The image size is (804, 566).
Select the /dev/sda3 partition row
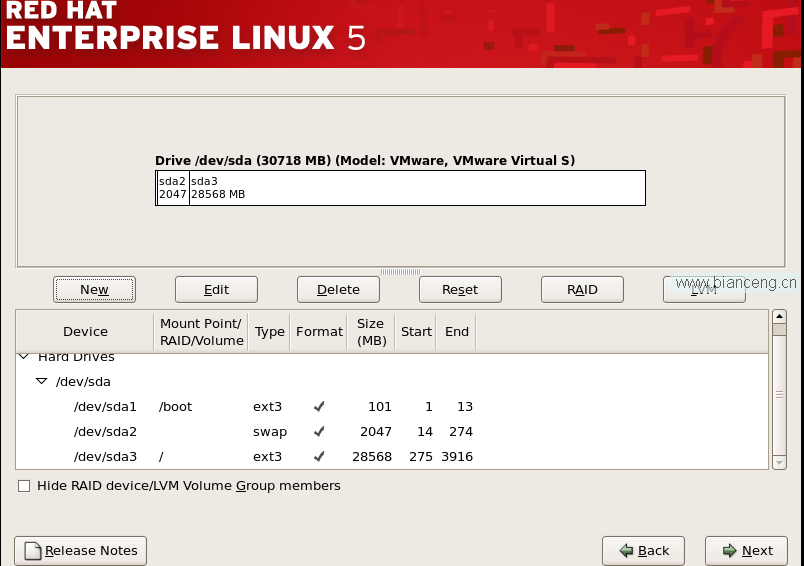pyautogui.click(x=392, y=456)
